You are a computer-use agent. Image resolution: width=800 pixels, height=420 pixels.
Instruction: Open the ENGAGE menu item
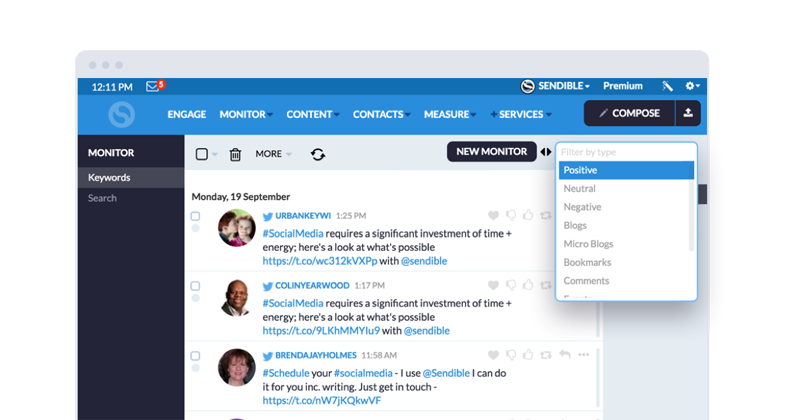[186, 115]
